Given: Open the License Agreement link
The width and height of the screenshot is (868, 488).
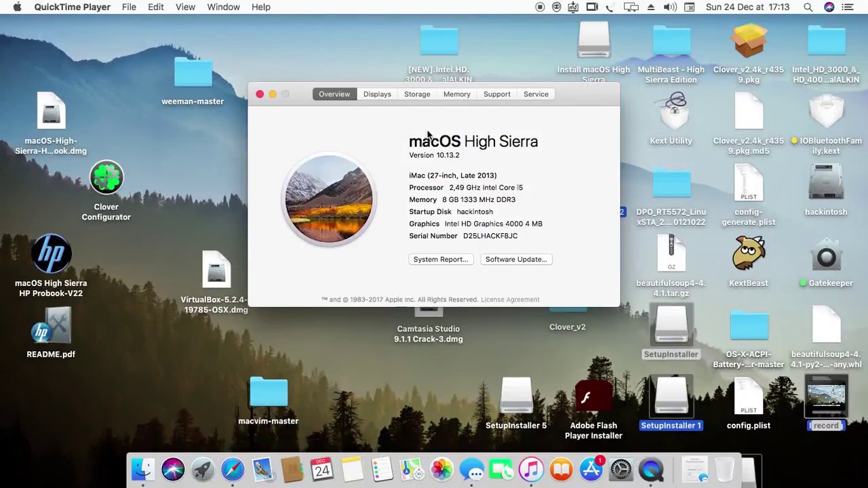Looking at the screenshot, I should pyautogui.click(x=510, y=300).
